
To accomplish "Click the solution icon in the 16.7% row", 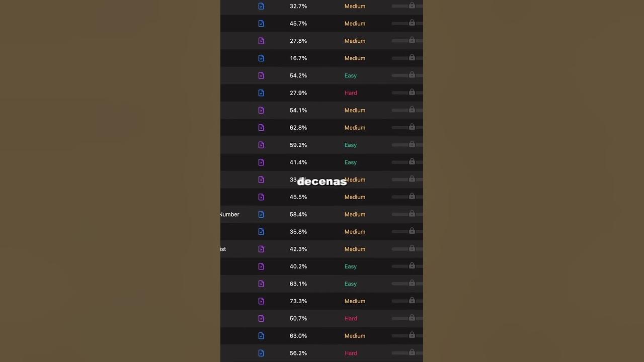I will coord(261,58).
